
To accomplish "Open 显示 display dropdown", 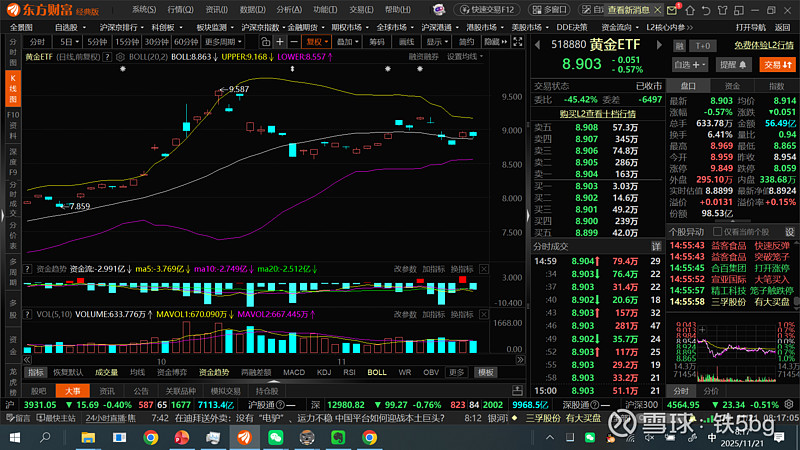I will (437, 42).
